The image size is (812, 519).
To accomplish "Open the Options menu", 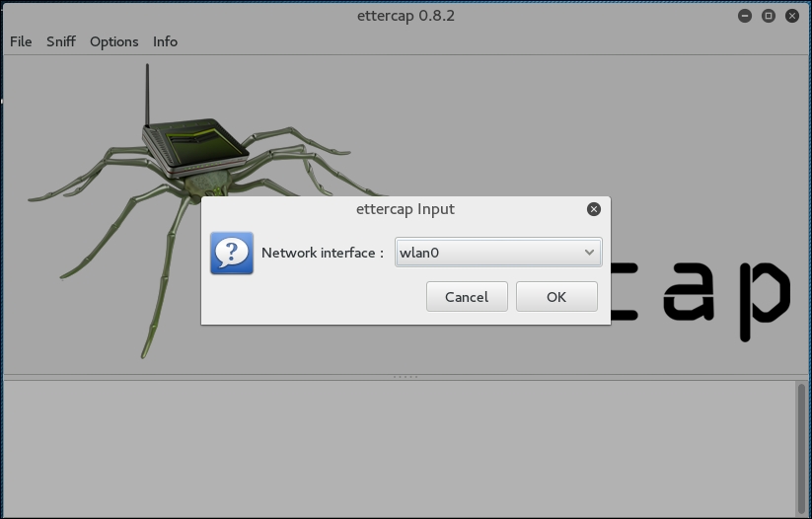I will (x=113, y=41).
